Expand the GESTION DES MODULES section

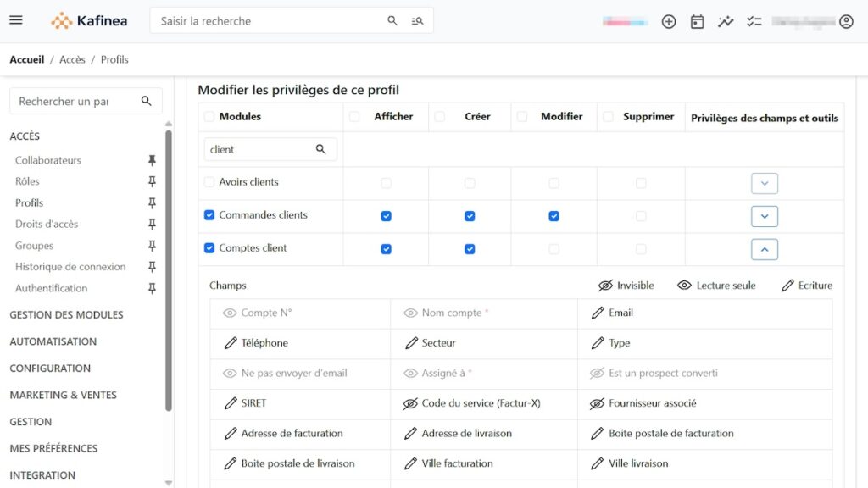click(66, 314)
